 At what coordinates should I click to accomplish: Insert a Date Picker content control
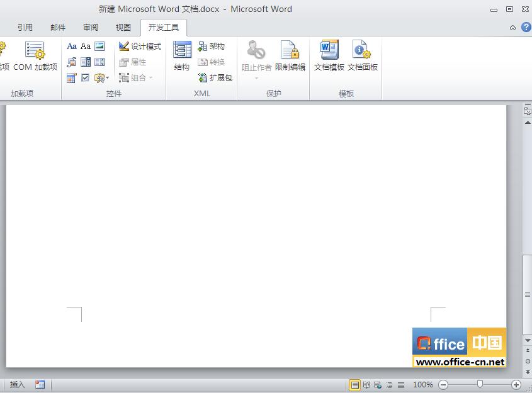point(72,78)
